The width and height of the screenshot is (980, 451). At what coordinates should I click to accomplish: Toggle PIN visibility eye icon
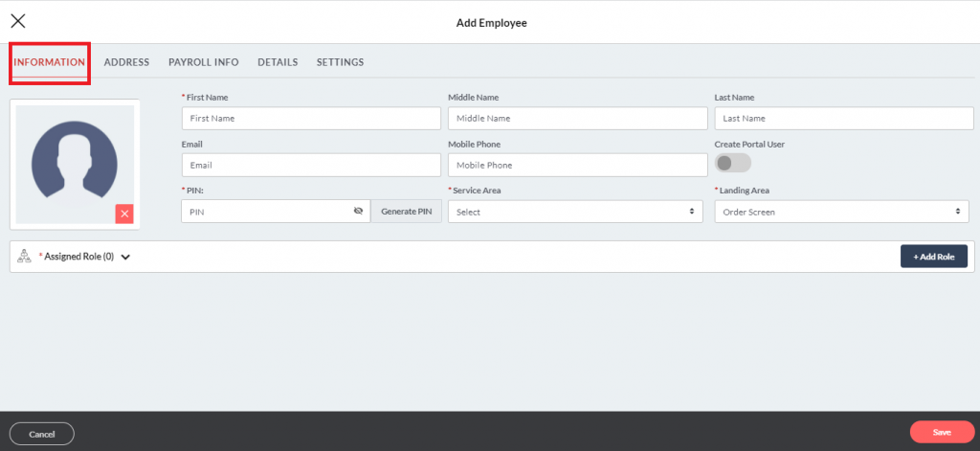click(358, 212)
